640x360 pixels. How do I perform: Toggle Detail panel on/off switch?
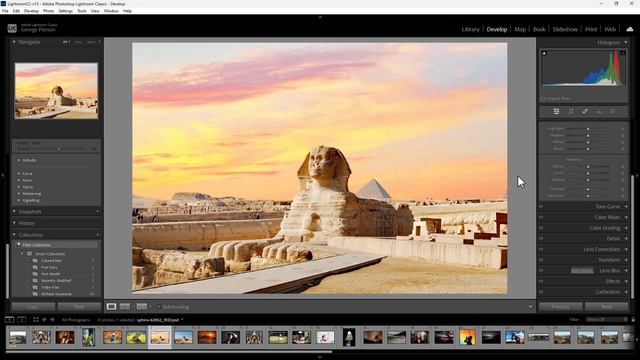click(x=541, y=238)
